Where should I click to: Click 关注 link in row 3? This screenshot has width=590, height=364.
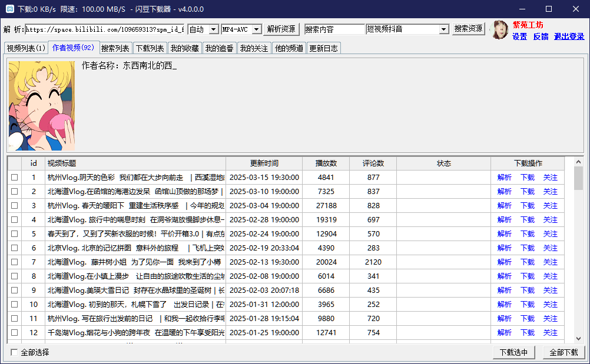coord(551,205)
